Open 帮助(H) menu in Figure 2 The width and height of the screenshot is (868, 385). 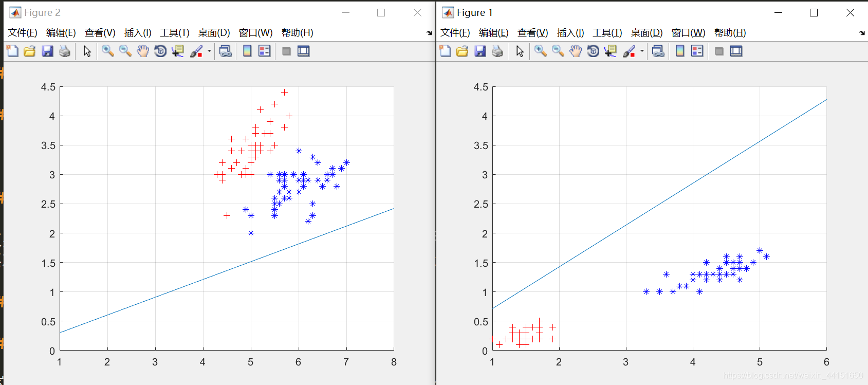(298, 32)
